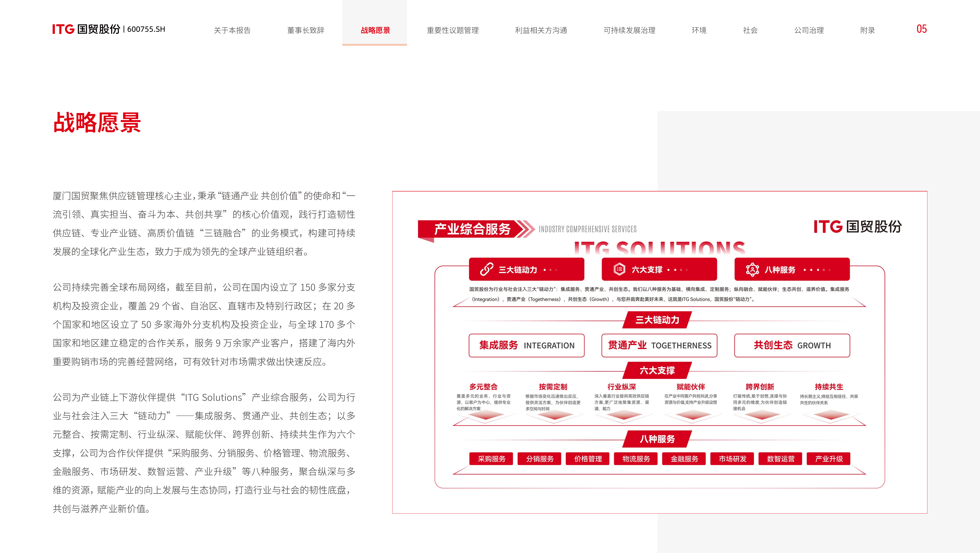The image size is (980, 553).
Task: Click the 三大链动力 section divider label
Action: 657,320
